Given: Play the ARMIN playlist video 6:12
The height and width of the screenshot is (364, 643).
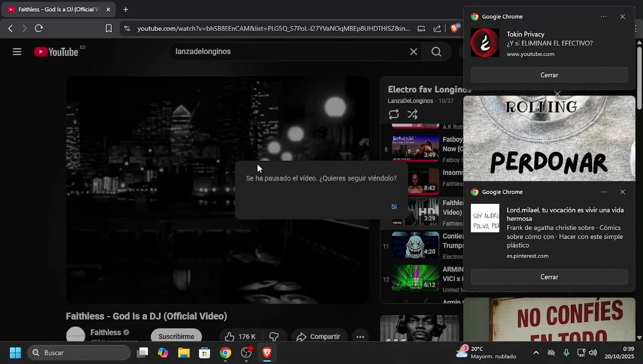Looking at the screenshot, I should (415, 278).
